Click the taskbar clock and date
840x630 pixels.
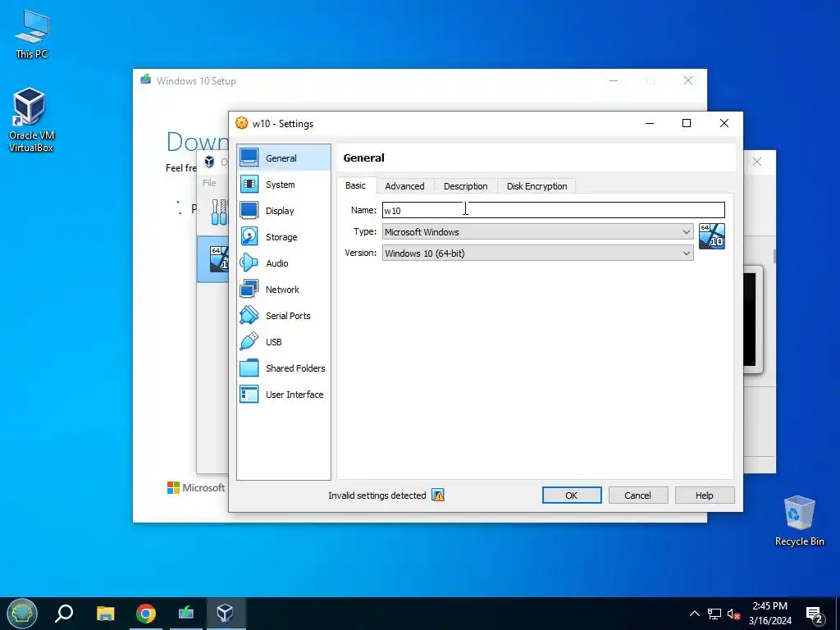[x=769, y=614]
